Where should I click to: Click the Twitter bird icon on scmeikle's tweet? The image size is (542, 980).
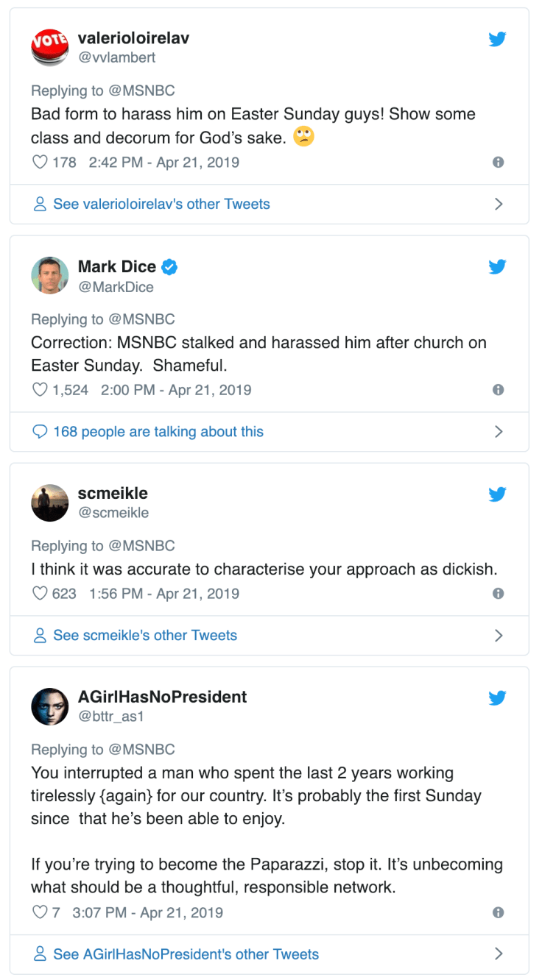(498, 494)
